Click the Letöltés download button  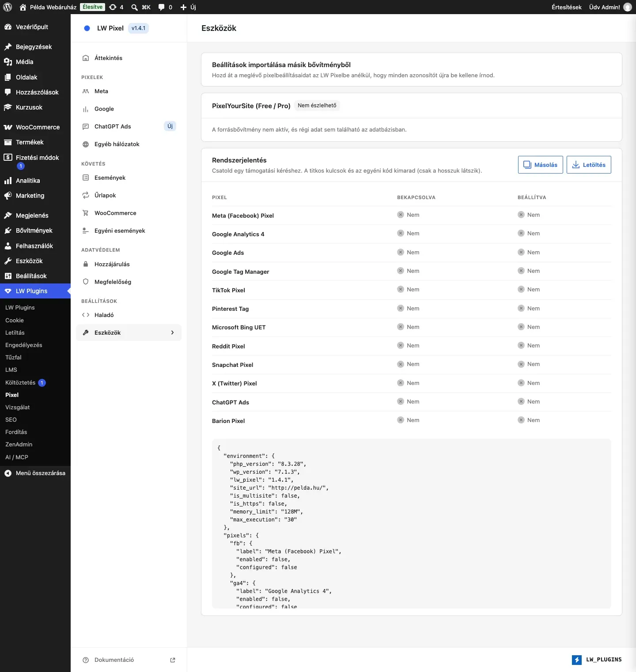[x=589, y=165]
